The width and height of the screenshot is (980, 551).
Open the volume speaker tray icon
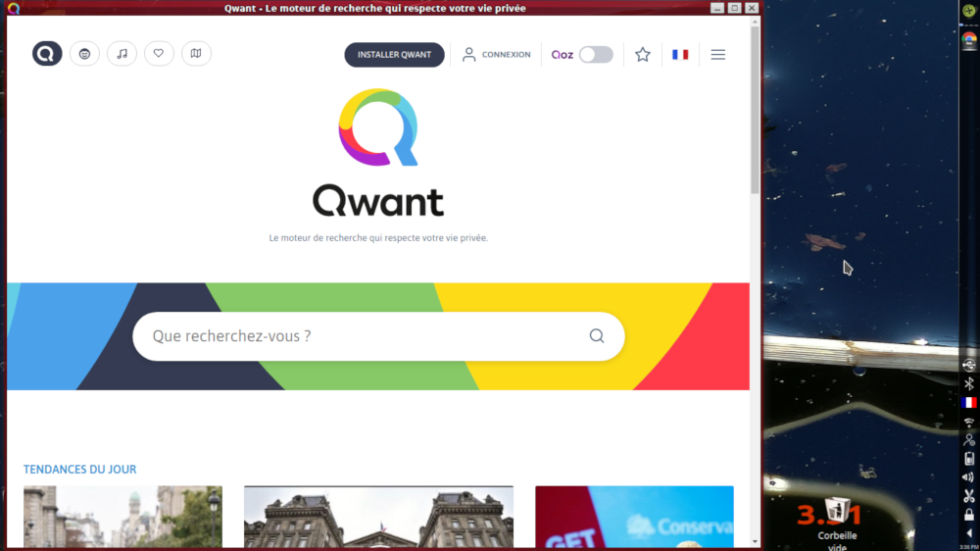pyautogui.click(x=969, y=477)
